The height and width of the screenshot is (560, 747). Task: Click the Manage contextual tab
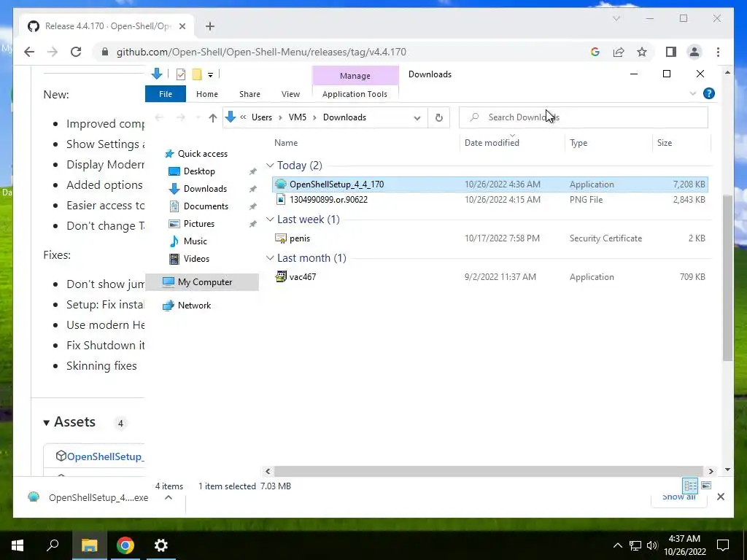tap(355, 76)
